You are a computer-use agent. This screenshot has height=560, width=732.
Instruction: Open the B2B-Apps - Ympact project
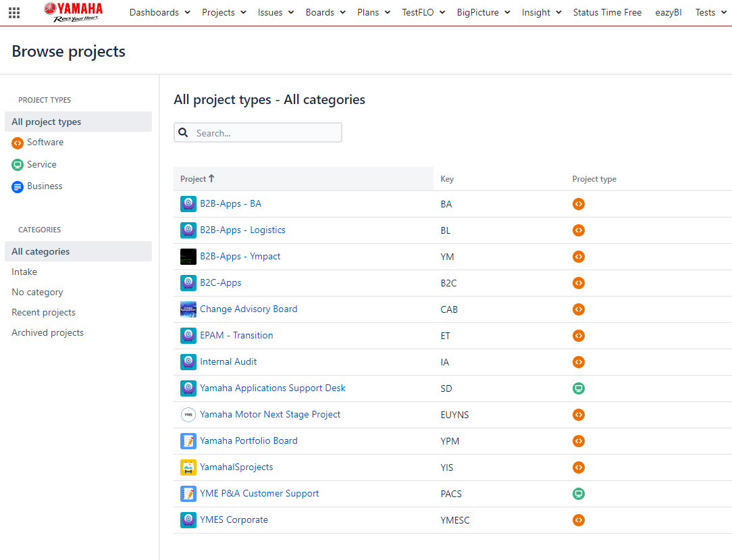240,257
